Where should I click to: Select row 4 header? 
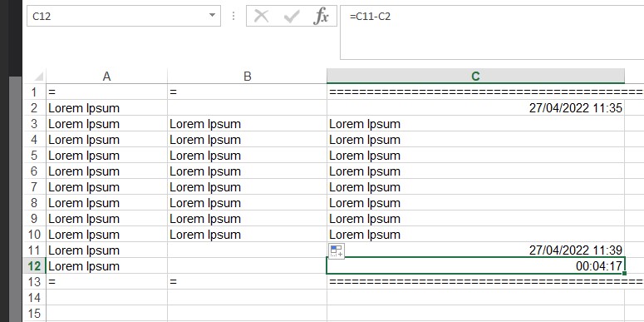(x=34, y=140)
